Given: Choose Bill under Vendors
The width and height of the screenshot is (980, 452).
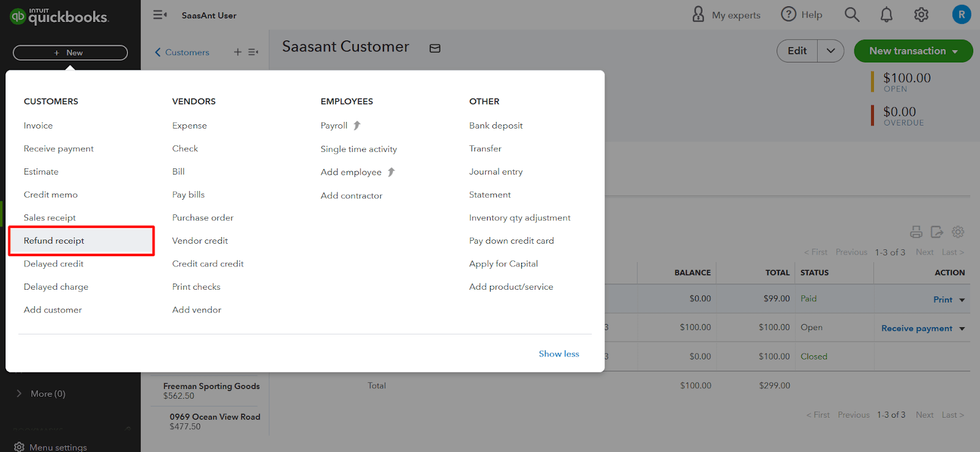Looking at the screenshot, I should click(178, 172).
